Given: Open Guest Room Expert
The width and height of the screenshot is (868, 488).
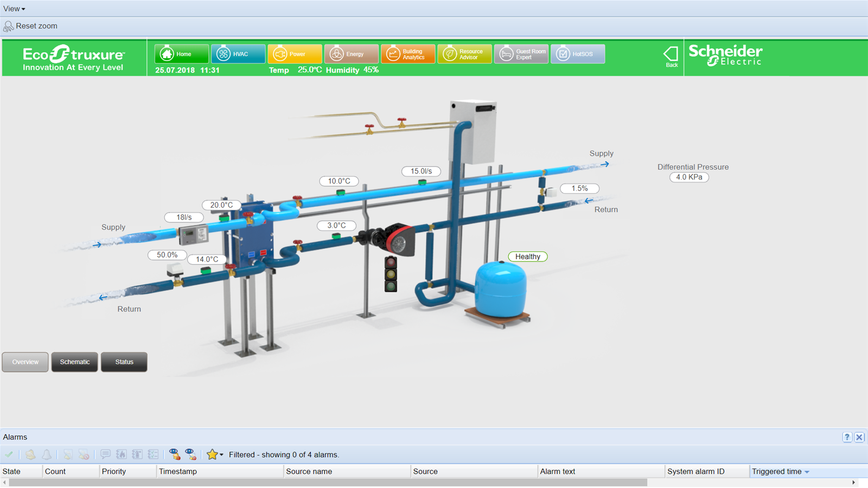Looking at the screenshot, I should click(521, 54).
